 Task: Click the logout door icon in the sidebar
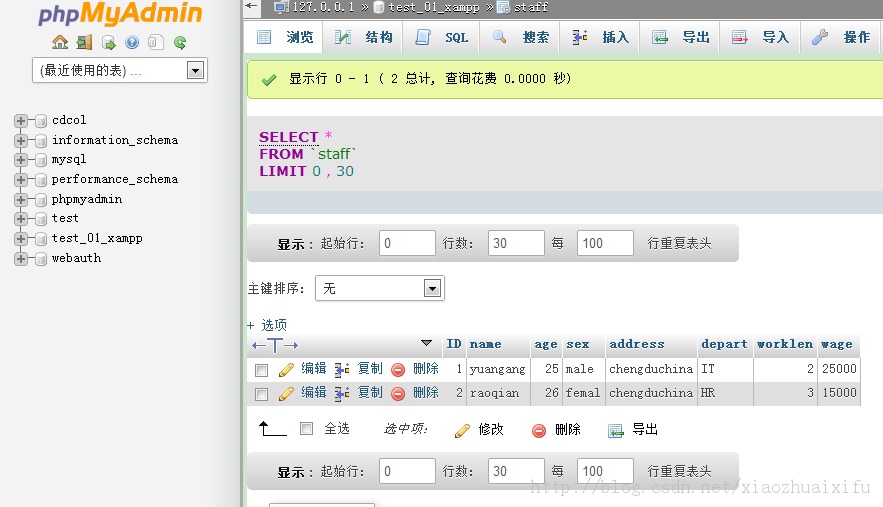(x=84, y=42)
